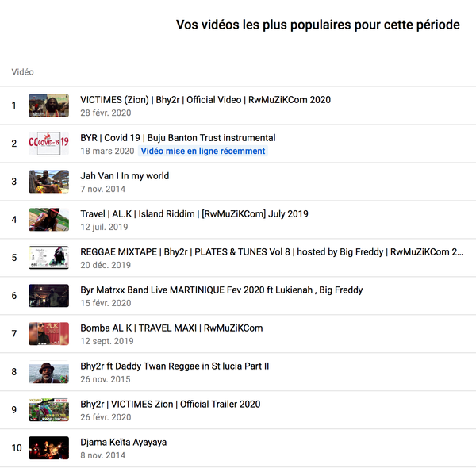
Task: Click the 'Byr Matrxx Band Live MARTINIQUE' title
Action: [221, 290]
